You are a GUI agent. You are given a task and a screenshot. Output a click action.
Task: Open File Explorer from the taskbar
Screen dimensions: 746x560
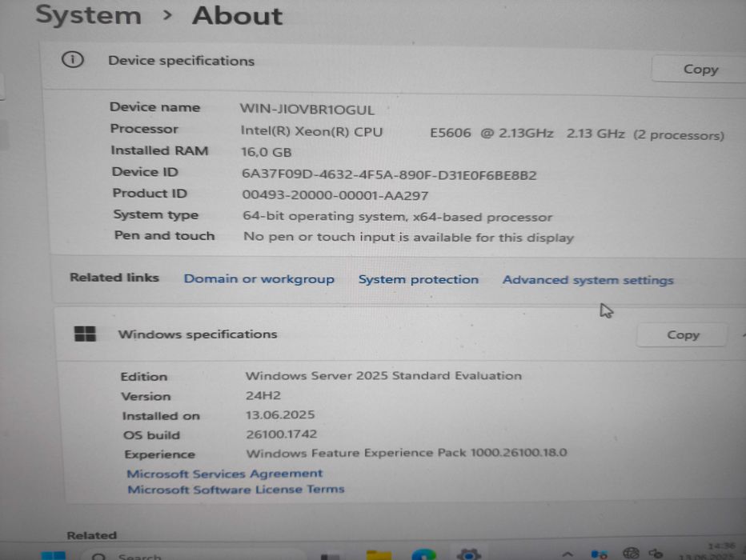click(379, 554)
